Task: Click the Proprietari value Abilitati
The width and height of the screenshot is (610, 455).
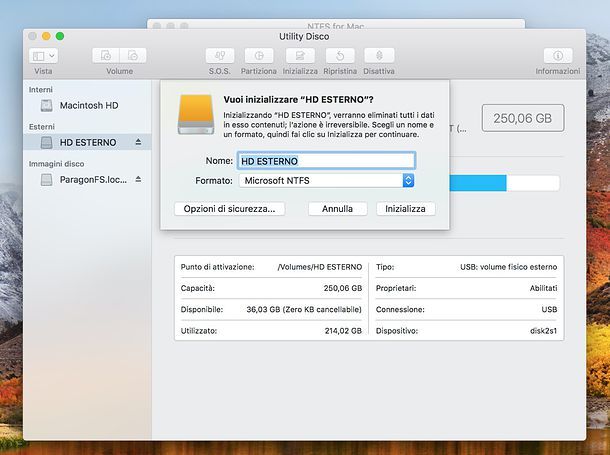Action: [x=543, y=288]
